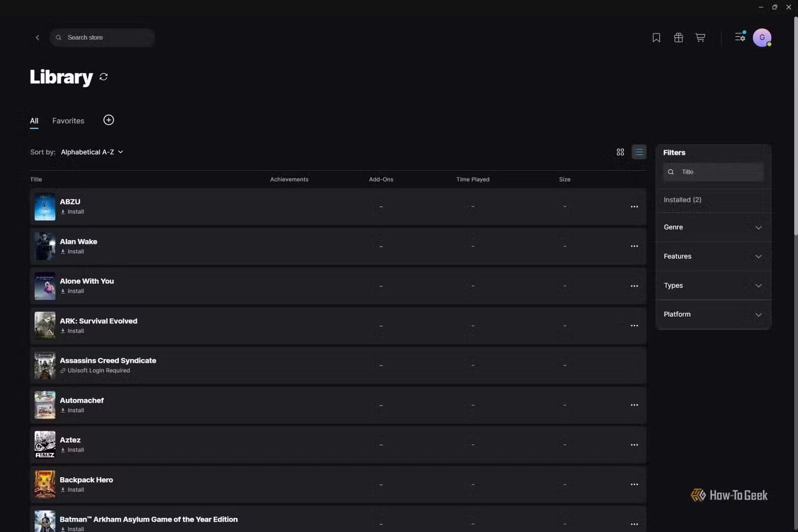
Task: Open more options for Backpack Hero
Action: 634,485
